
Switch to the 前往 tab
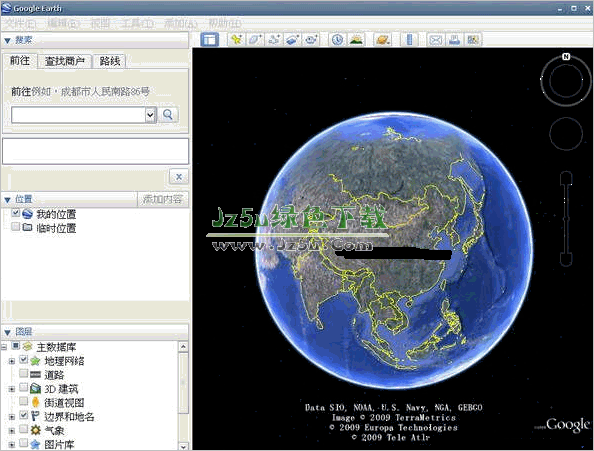20,61
